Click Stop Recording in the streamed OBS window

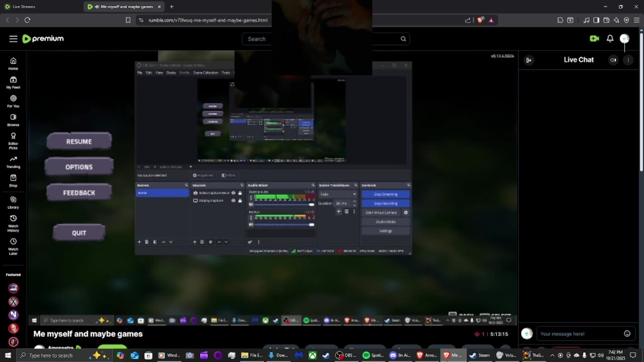coord(385,203)
